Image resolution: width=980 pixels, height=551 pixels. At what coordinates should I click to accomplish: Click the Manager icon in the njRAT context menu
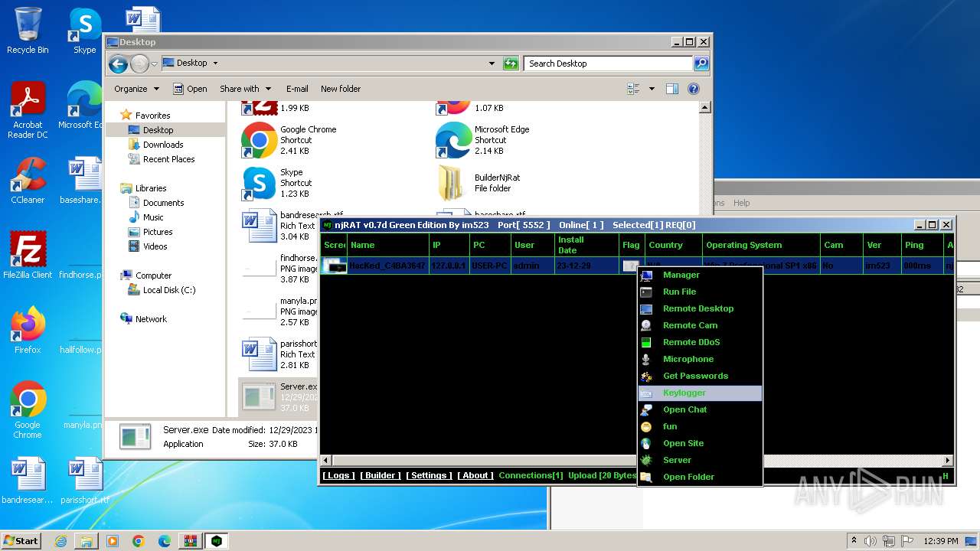click(646, 275)
